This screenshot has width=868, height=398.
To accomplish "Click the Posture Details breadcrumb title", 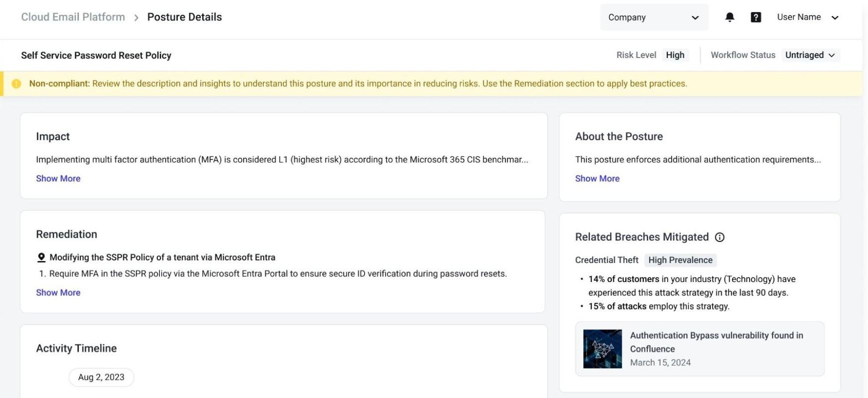I will 184,17.
